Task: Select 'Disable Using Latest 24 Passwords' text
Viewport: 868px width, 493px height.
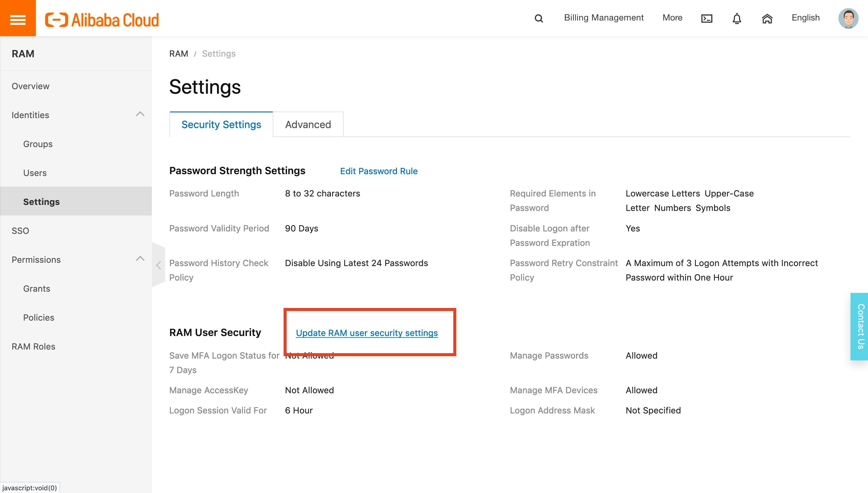Action: coord(356,263)
